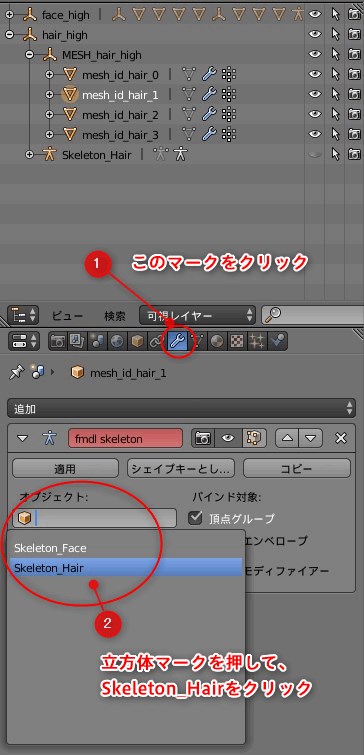Click the fmdl skeleton name field
Viewport: 364px width, 755px height.
(126, 439)
